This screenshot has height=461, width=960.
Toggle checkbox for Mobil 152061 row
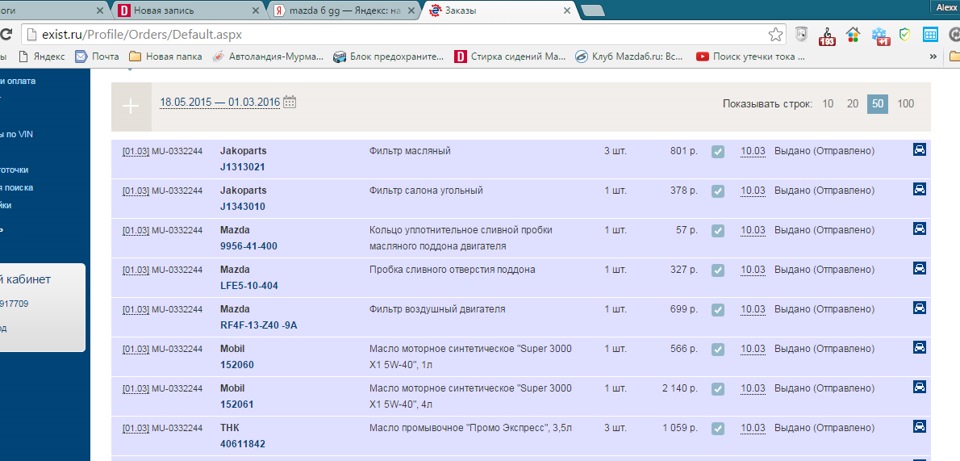pos(718,389)
